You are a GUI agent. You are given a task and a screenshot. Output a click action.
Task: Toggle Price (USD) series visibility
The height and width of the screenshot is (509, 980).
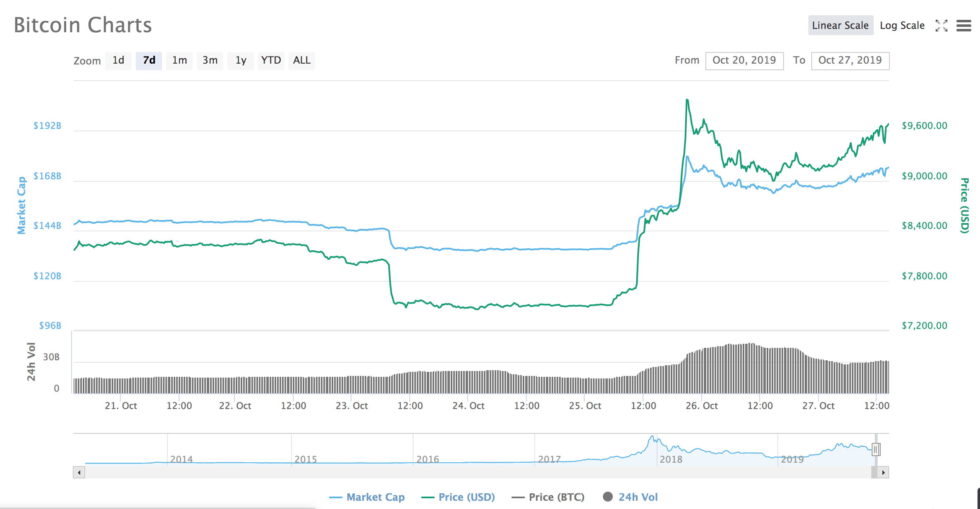[x=466, y=497]
